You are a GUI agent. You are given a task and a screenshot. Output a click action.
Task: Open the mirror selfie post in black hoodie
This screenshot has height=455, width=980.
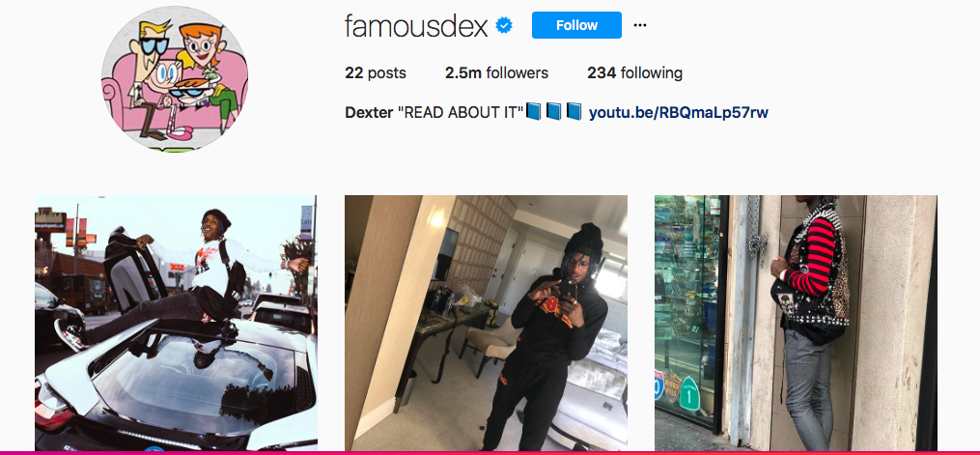(486, 323)
